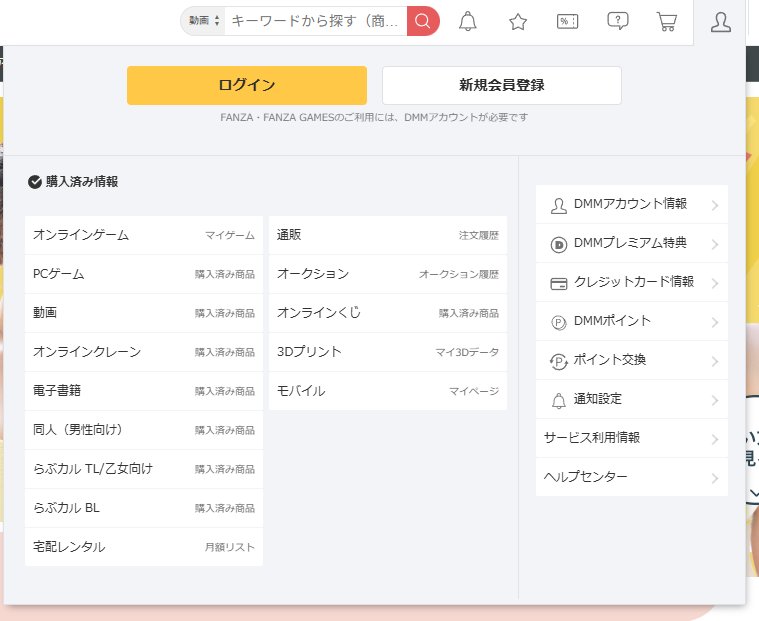Click the DMMプレミアム特典 D badge icon
The image size is (759, 621).
tap(559, 244)
